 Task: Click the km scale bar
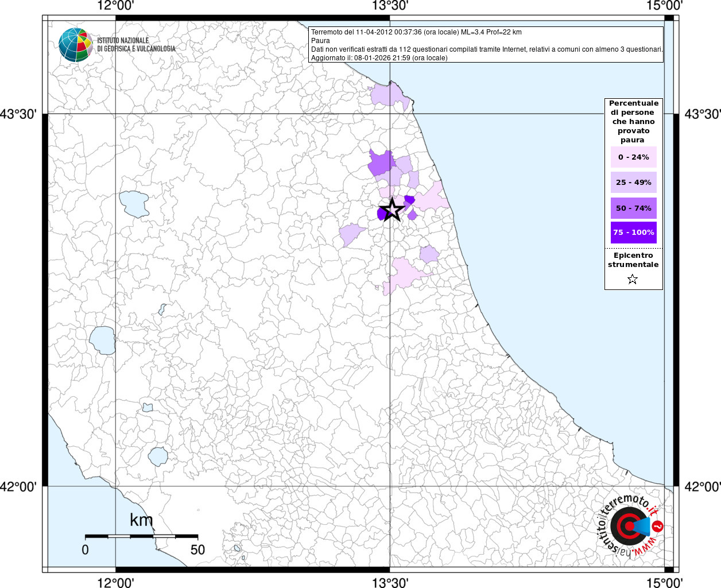[141, 536]
